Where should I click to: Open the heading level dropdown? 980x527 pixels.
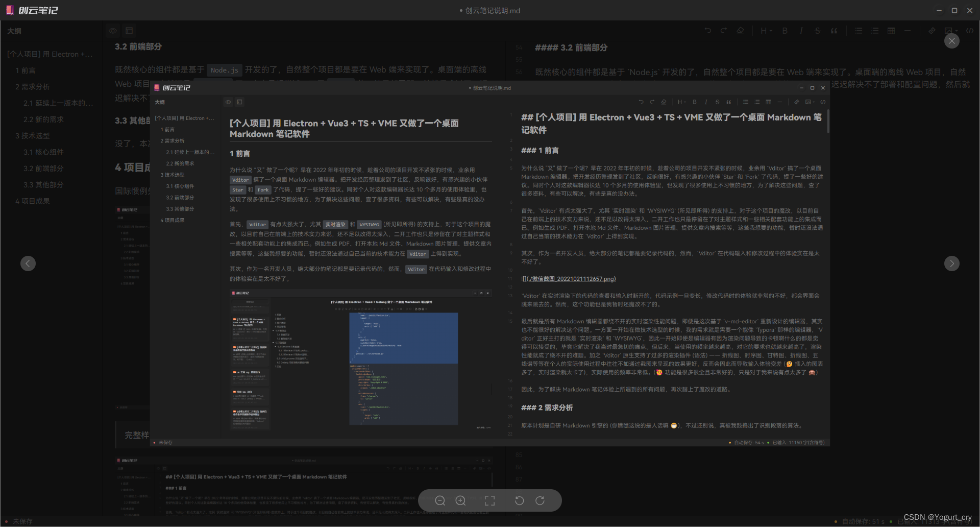point(765,31)
